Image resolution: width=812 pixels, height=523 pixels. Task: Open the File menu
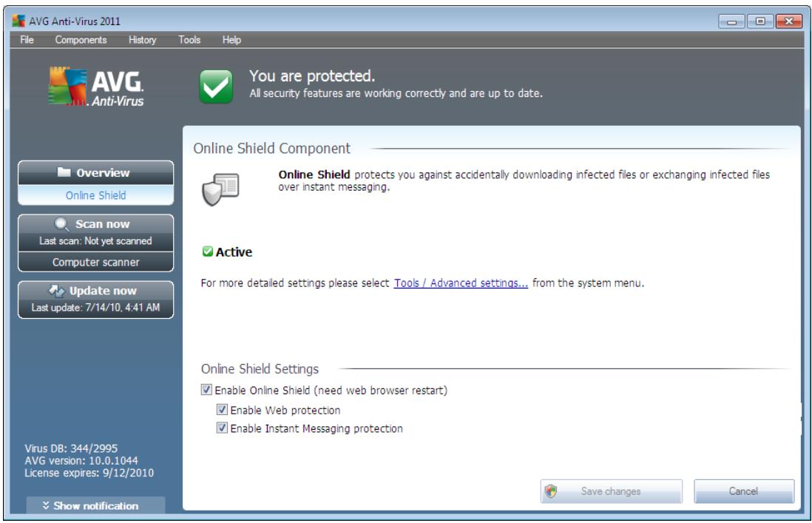coord(27,40)
